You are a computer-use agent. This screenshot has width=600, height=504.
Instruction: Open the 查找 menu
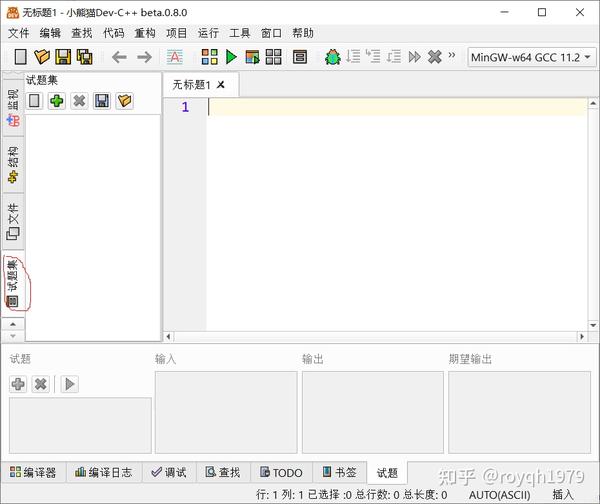[x=82, y=33]
